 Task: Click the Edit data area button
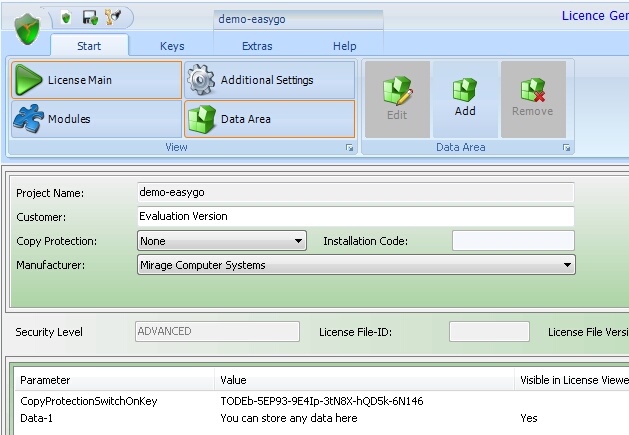[x=397, y=99]
